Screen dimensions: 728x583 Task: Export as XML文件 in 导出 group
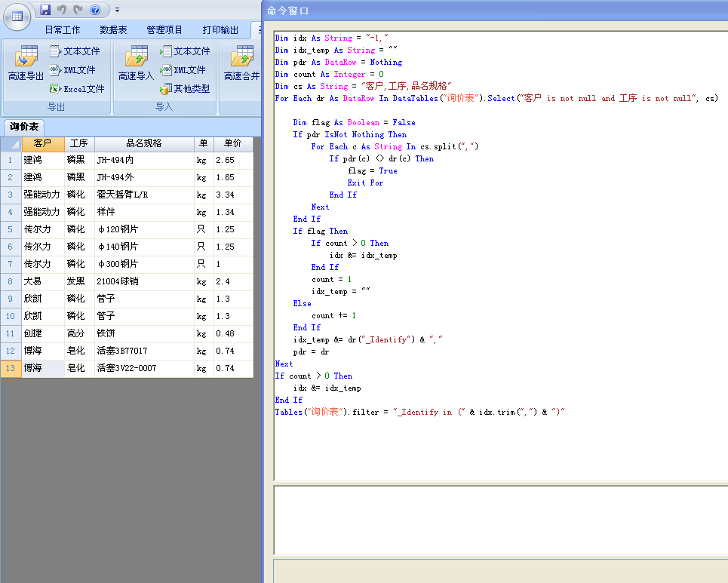pos(73,70)
